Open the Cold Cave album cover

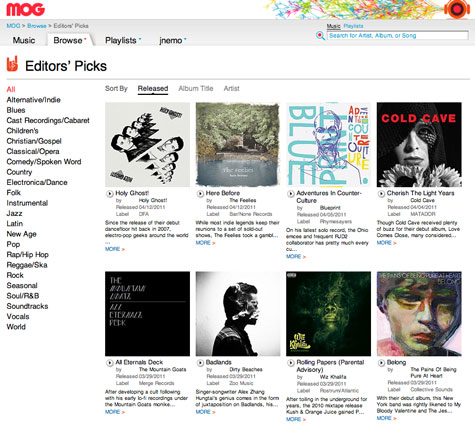419,145
